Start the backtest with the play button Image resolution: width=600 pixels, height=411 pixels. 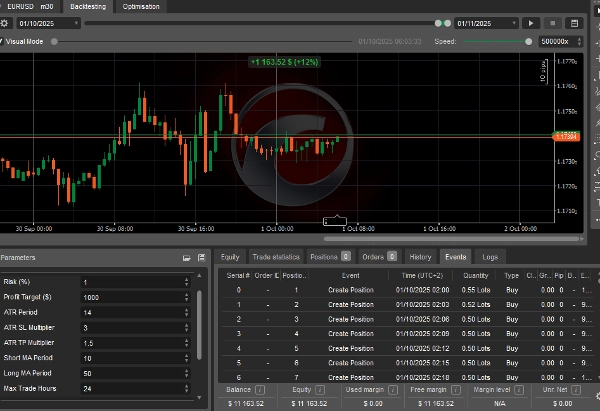pyautogui.click(x=531, y=22)
